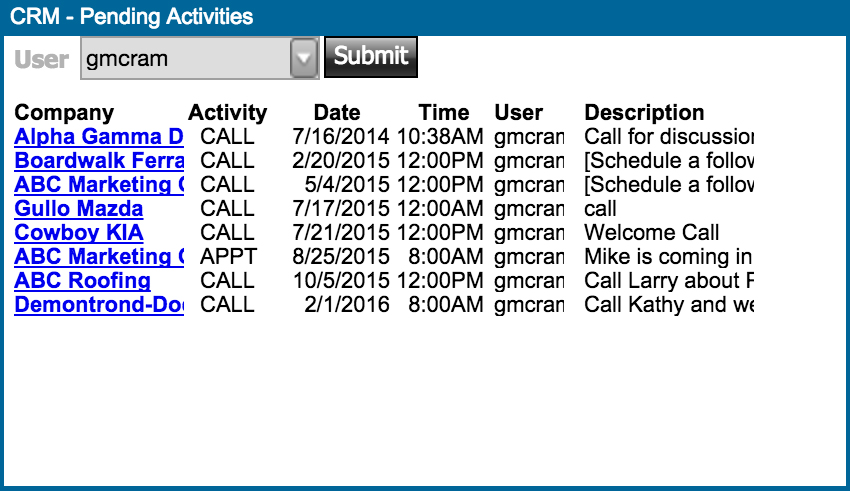Screen dimensions: 850x491
Task: Open the Gullo Mazda company link
Action: (x=79, y=209)
